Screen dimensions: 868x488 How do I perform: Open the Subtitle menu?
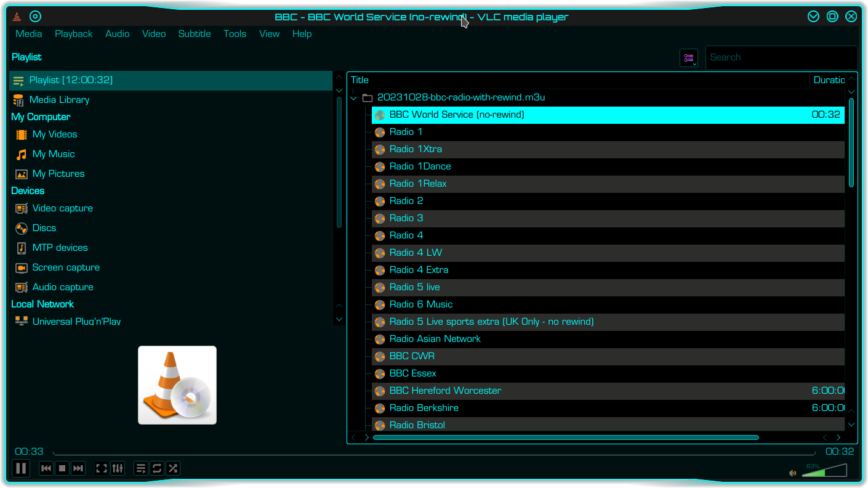pos(195,34)
